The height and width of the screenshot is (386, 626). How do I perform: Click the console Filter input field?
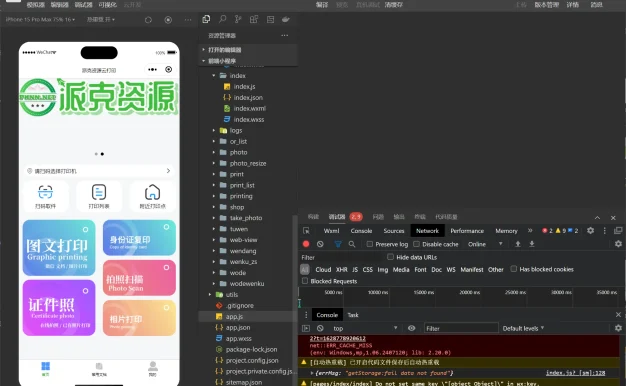[461, 328]
